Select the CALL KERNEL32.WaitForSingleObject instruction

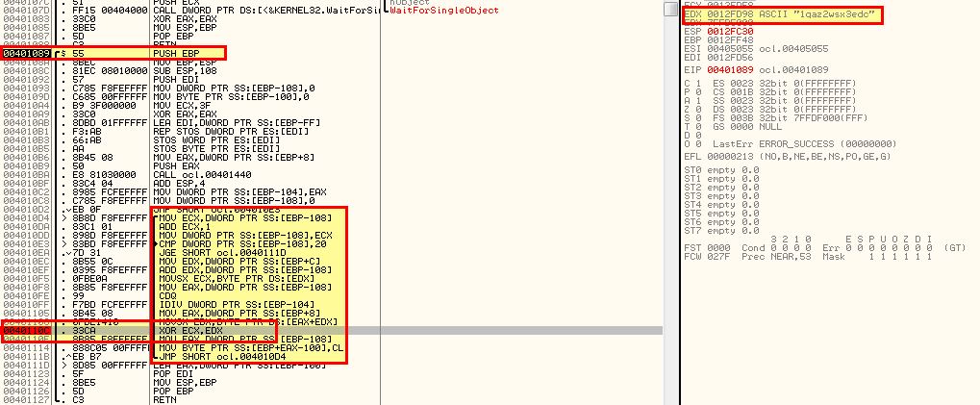(265, 11)
